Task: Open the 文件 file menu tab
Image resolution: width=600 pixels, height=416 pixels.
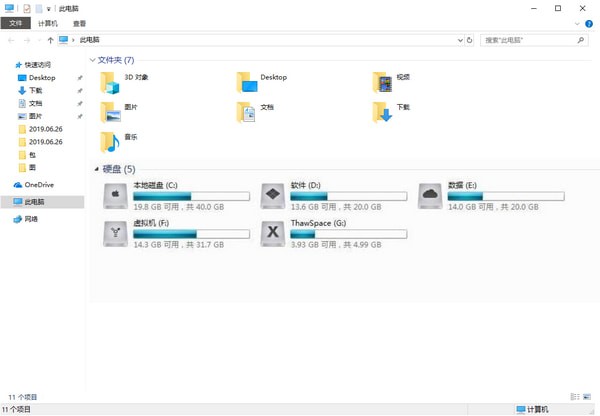Action: coord(16,23)
